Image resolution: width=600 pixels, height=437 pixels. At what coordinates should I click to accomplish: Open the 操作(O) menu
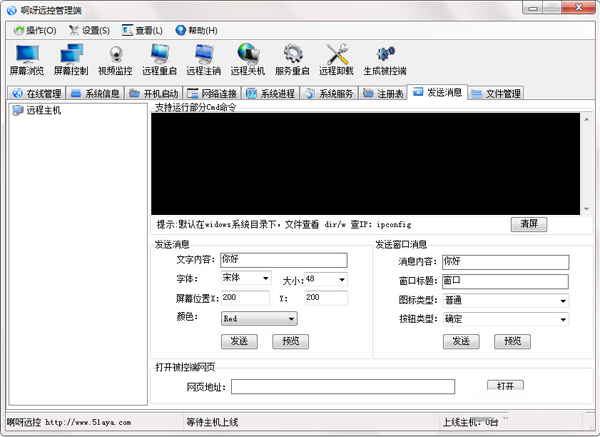click(35, 30)
